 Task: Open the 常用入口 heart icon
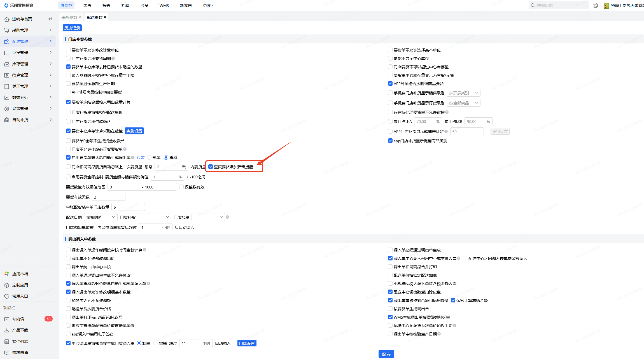7,296
